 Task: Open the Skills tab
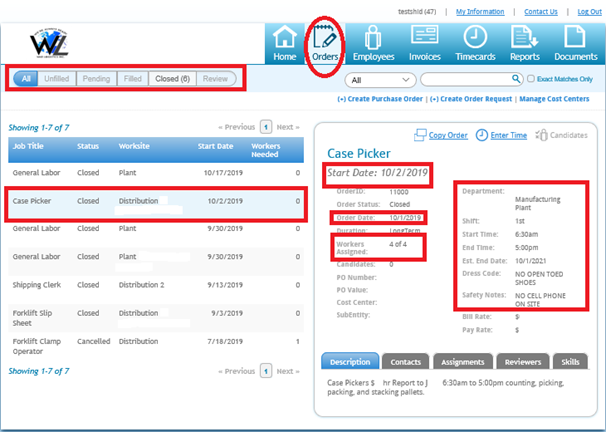pyautogui.click(x=570, y=362)
